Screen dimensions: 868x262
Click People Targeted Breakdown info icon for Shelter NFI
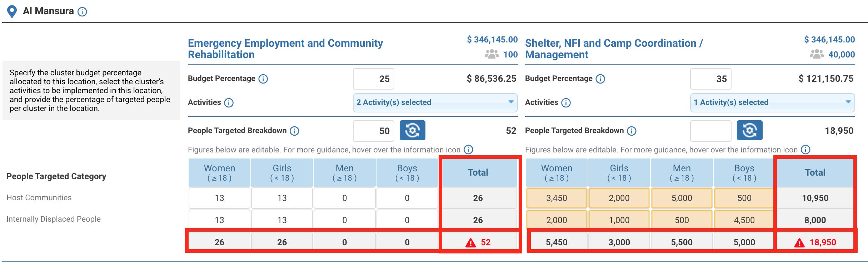coord(632,131)
